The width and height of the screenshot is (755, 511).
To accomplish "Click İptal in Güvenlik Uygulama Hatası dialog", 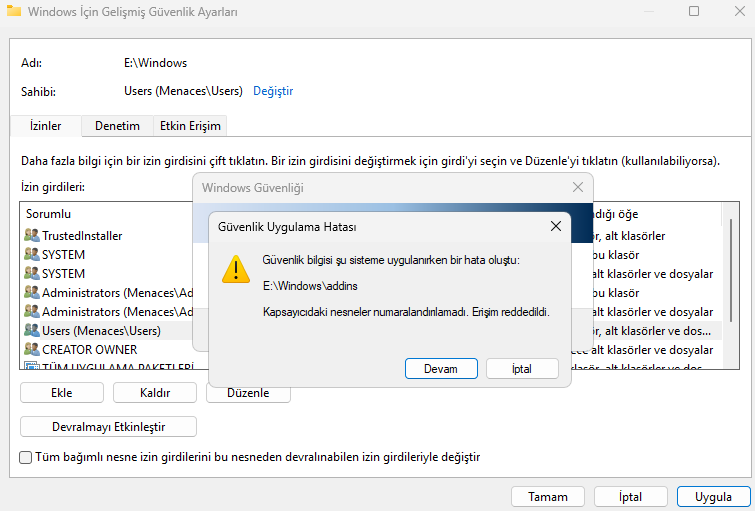I will coord(522,368).
